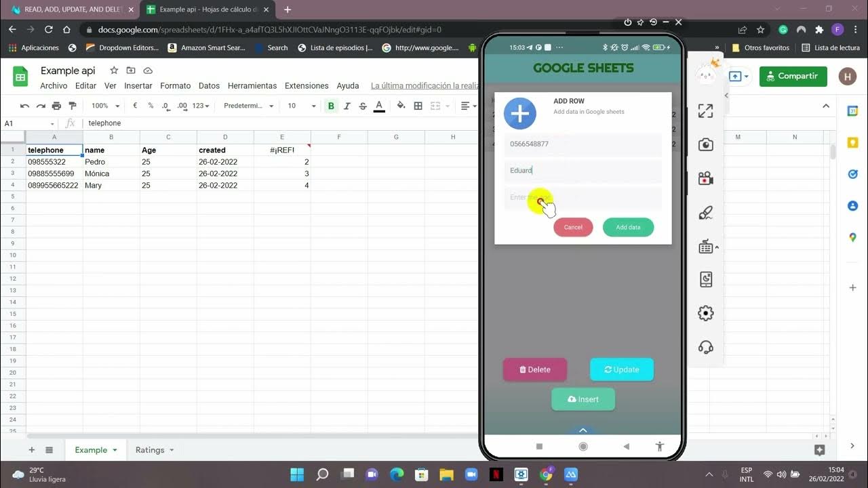
Task: Switch to the Ratings sheet tab
Action: coord(149,450)
